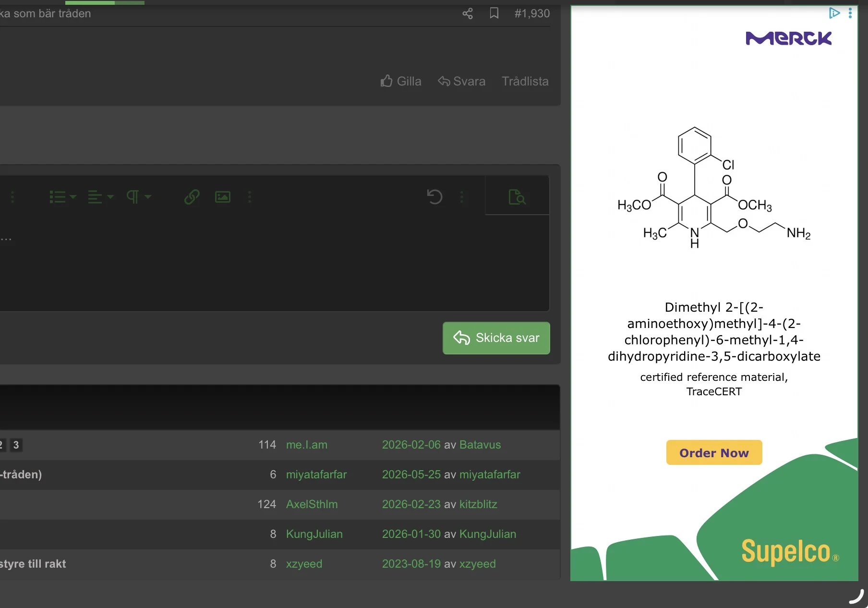Click reply count 124
The height and width of the screenshot is (608, 868).
(x=266, y=504)
